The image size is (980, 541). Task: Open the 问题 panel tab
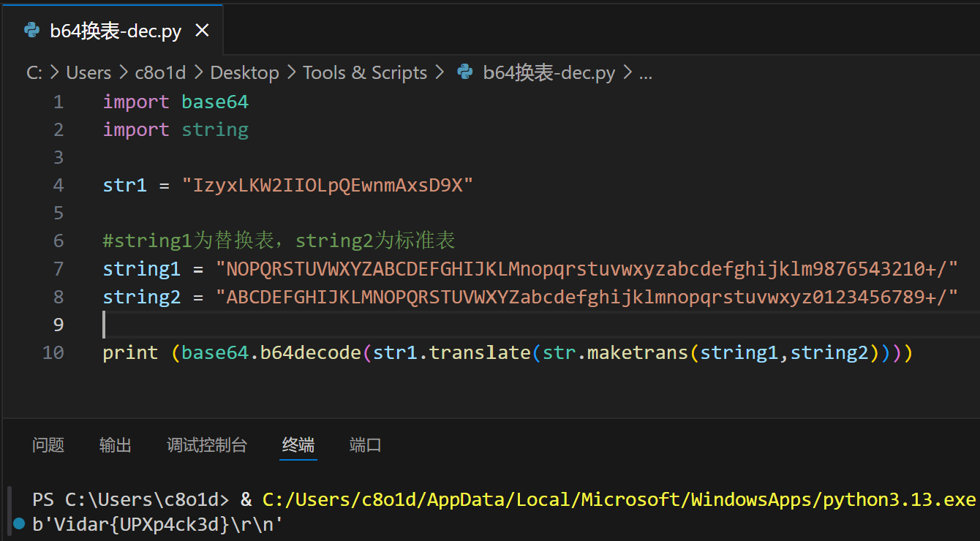48,444
